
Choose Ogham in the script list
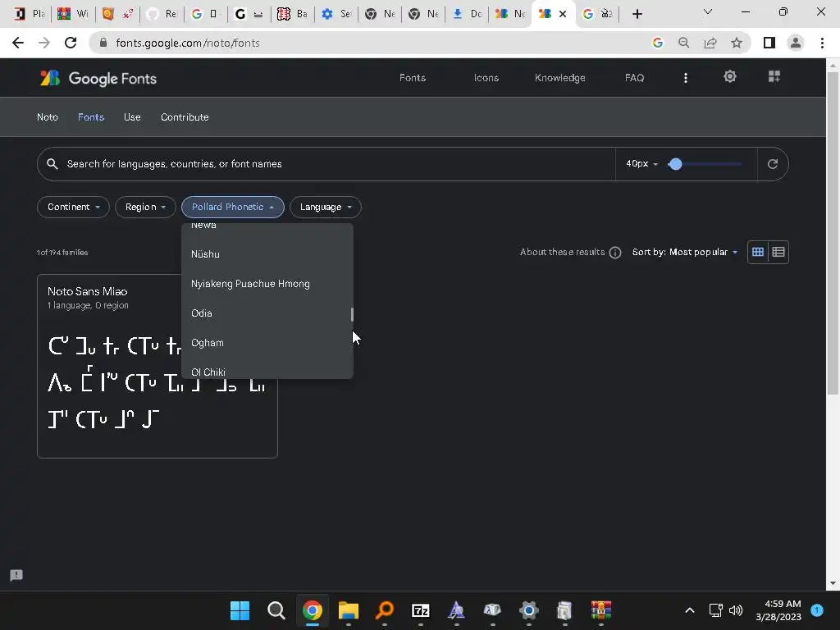tap(267, 343)
